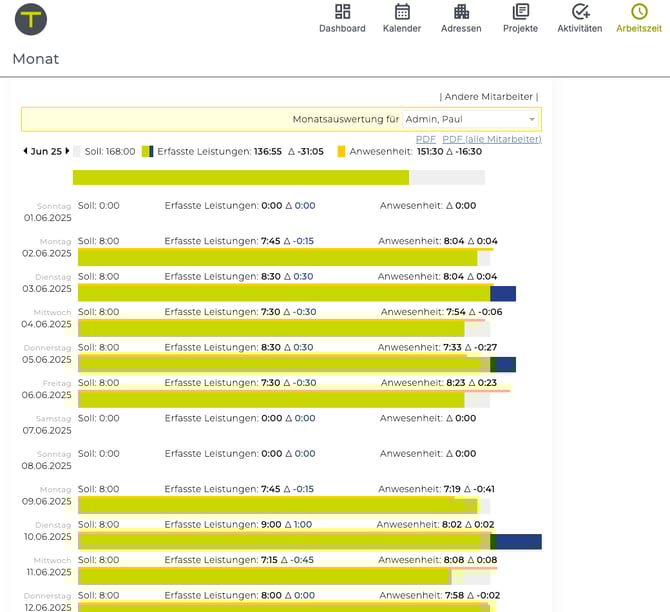Open the Arbeitszeit clock icon

click(x=639, y=12)
